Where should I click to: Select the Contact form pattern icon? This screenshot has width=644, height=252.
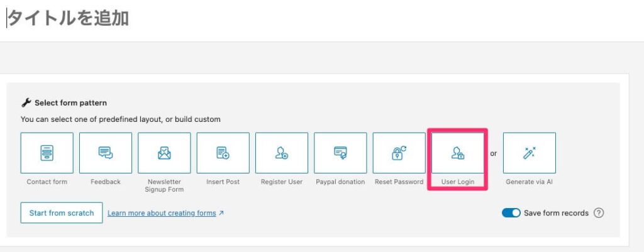click(47, 153)
